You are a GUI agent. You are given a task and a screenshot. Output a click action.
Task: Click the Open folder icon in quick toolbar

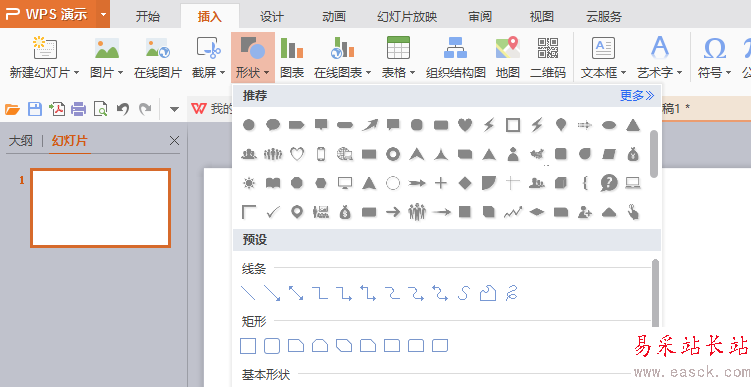click(12, 109)
